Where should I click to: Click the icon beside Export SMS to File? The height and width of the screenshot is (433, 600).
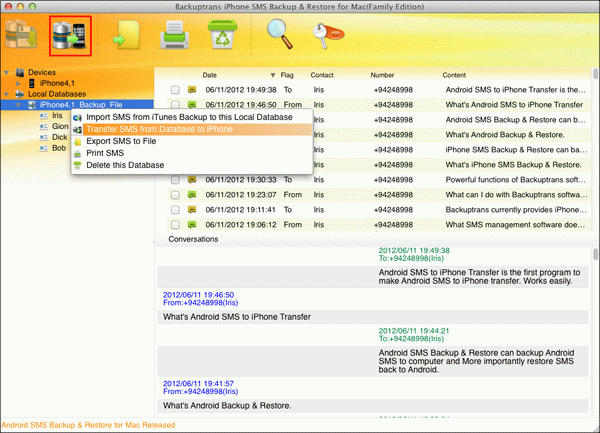tap(78, 142)
